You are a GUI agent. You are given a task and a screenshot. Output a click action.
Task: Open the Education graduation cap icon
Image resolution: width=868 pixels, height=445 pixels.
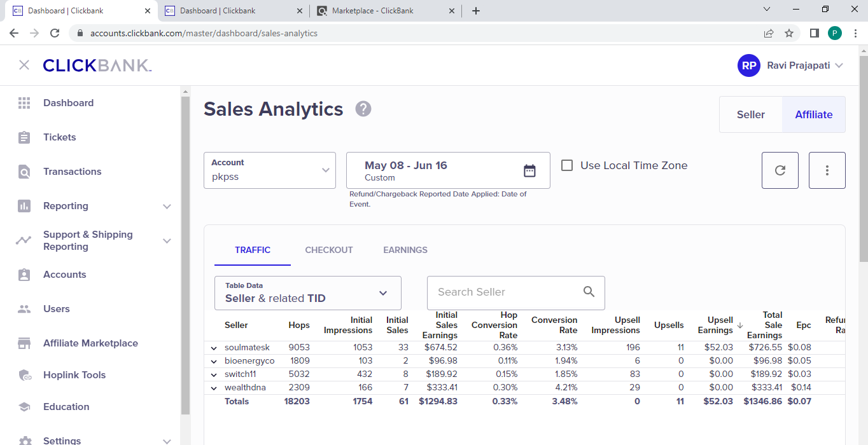pyautogui.click(x=24, y=407)
